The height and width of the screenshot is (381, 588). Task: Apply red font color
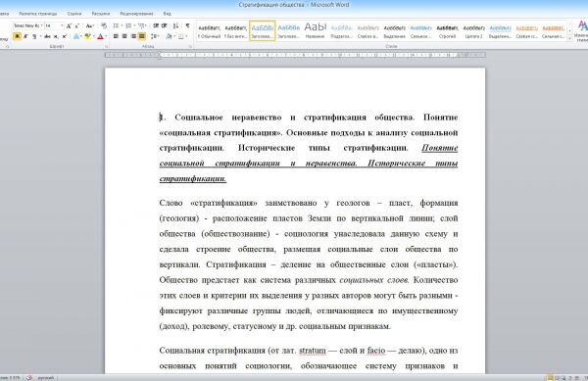coord(100,36)
